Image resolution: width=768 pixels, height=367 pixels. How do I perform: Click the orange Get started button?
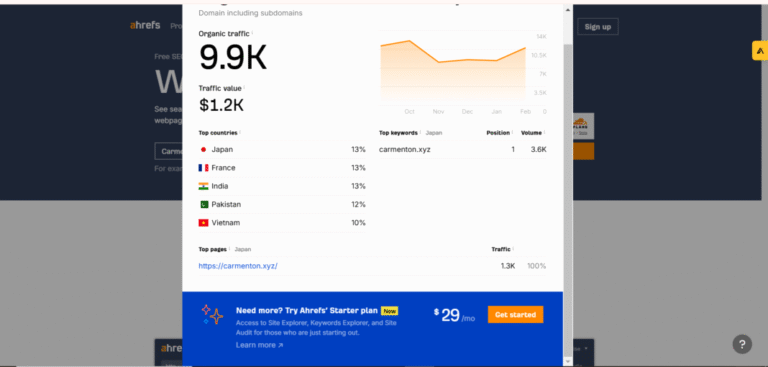coord(515,315)
